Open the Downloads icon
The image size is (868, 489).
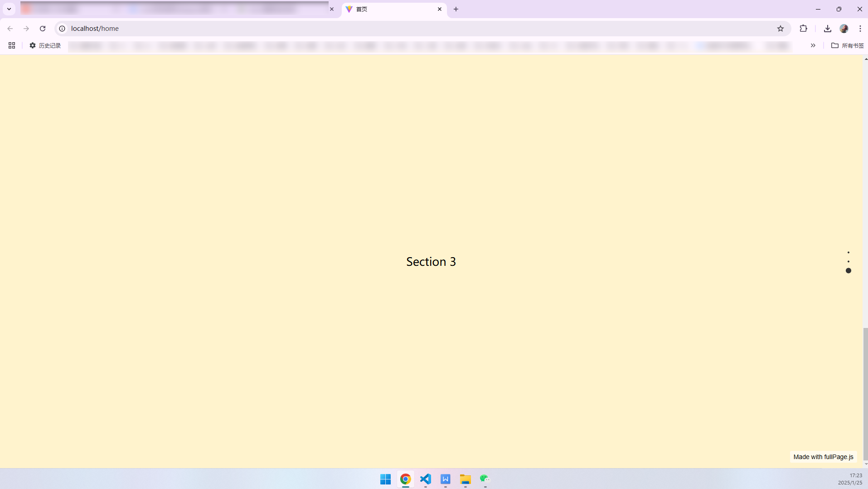pyautogui.click(x=828, y=29)
